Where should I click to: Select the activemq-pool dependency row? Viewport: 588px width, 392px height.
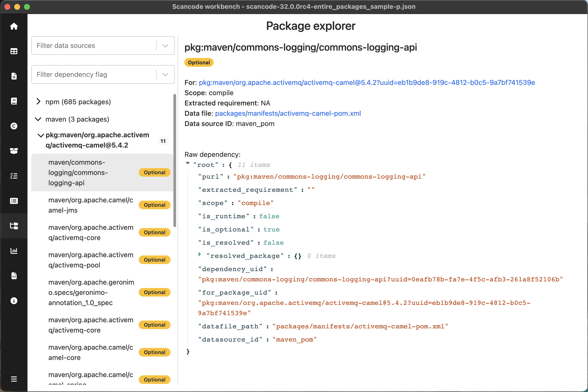102,260
